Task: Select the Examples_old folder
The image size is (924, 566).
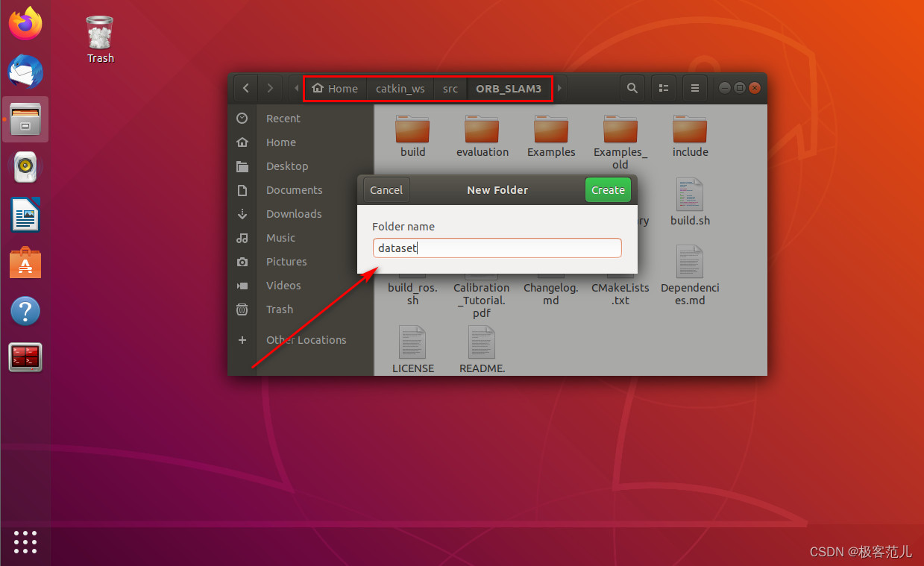Action: click(x=620, y=142)
